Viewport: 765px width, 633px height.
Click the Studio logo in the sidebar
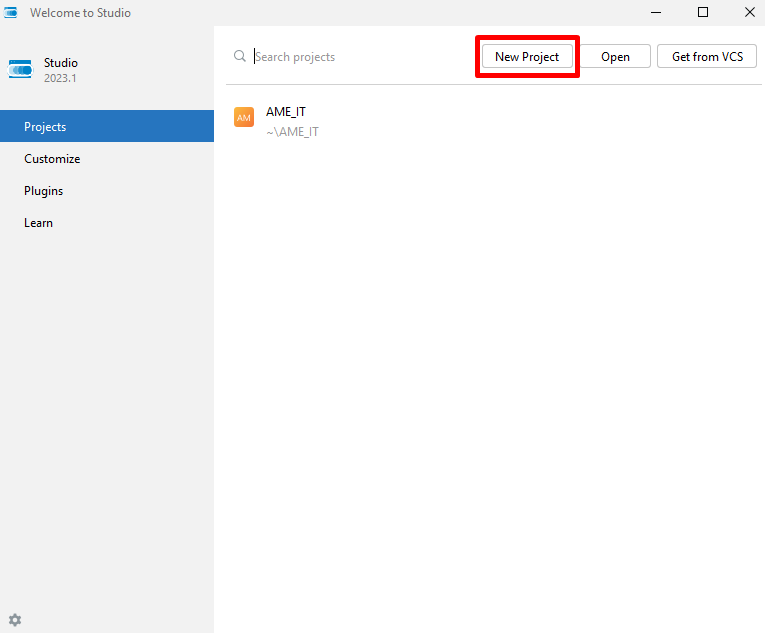pyautogui.click(x=21, y=69)
